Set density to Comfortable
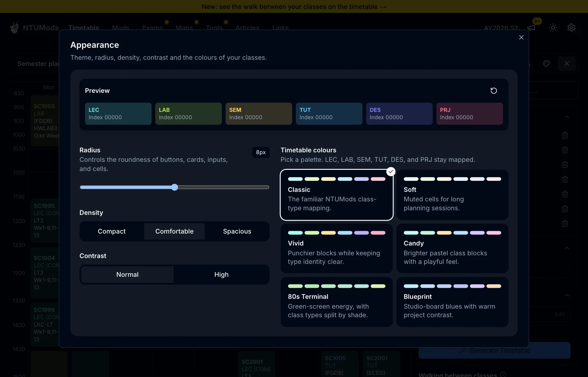 (x=174, y=231)
